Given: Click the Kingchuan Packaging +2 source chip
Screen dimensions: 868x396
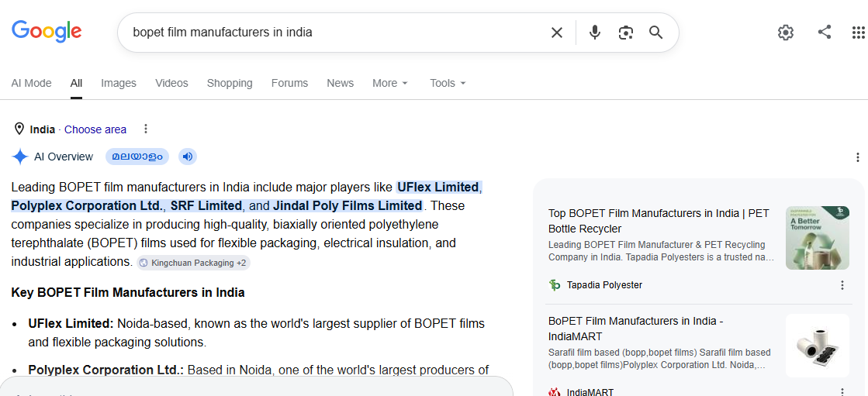Looking at the screenshot, I should tap(193, 263).
